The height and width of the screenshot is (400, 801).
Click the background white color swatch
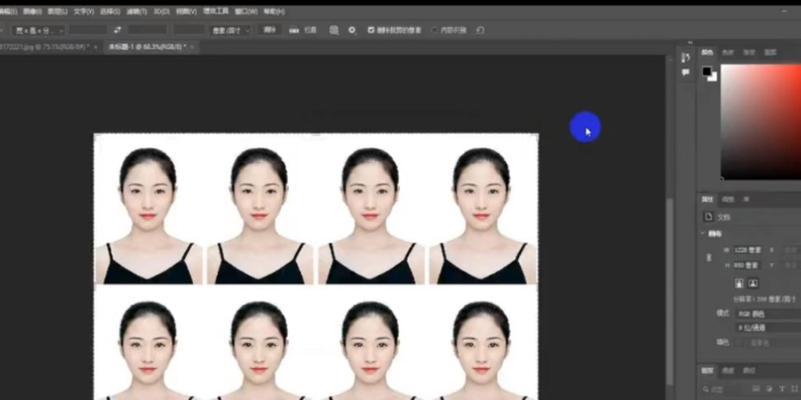712,77
